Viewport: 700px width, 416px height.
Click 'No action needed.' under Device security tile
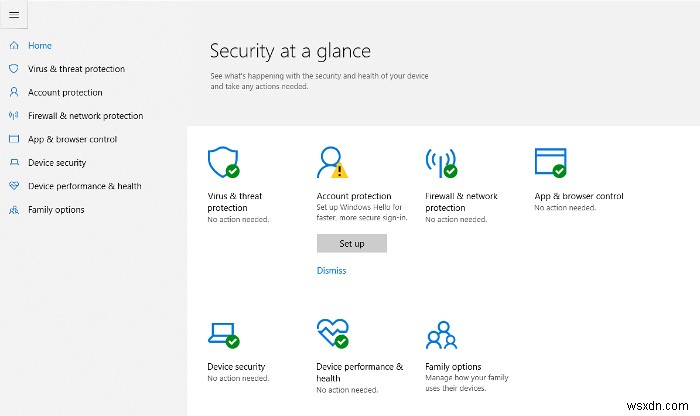pos(238,378)
